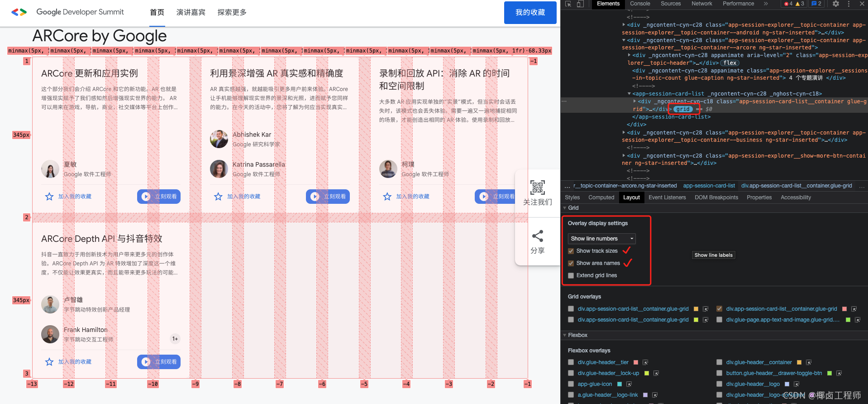Click the breadcrumb overflow dots on the right
Image resolution: width=868 pixels, height=404 pixels.
tap(862, 186)
